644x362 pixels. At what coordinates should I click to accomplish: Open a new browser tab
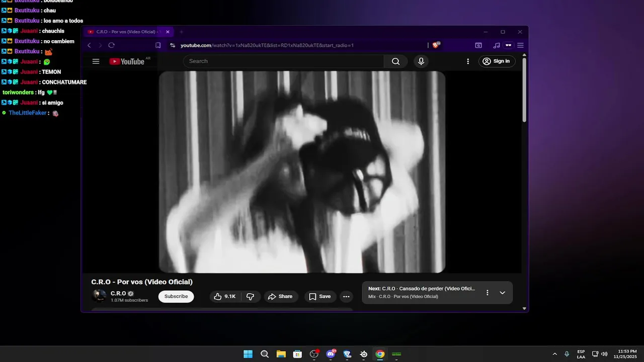coord(182,32)
